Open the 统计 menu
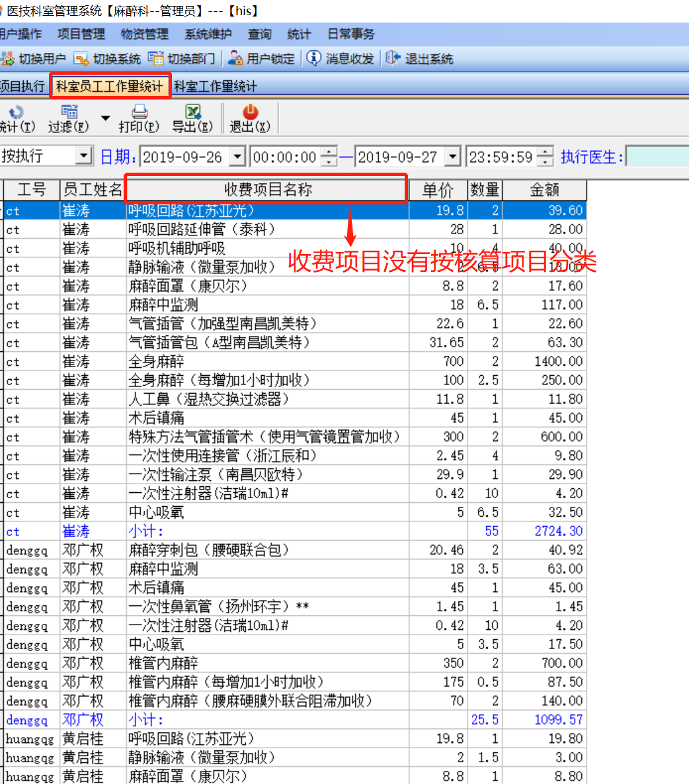 (x=299, y=34)
